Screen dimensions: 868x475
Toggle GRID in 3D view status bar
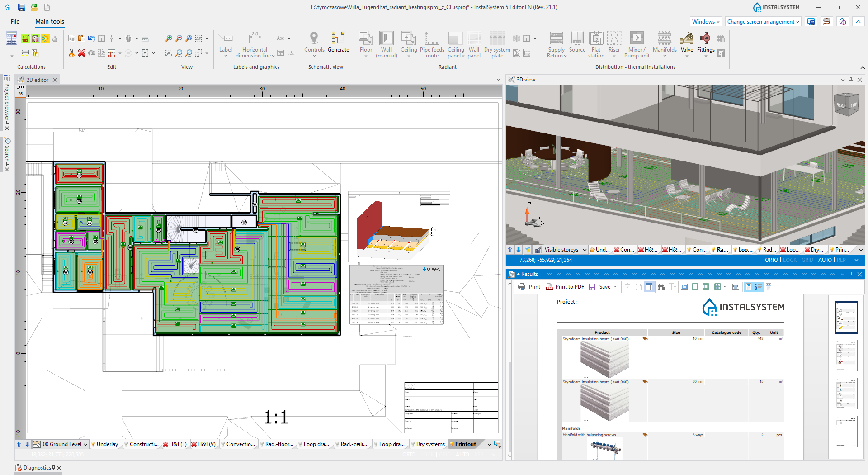(x=807, y=260)
